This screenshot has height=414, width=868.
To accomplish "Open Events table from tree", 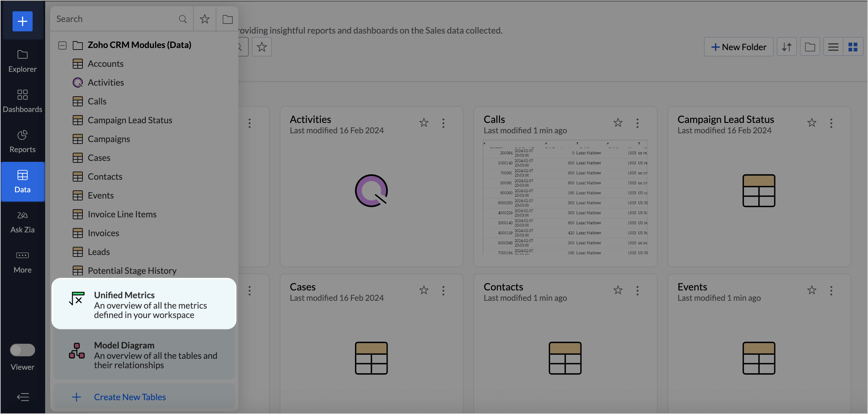I will pos(100,195).
